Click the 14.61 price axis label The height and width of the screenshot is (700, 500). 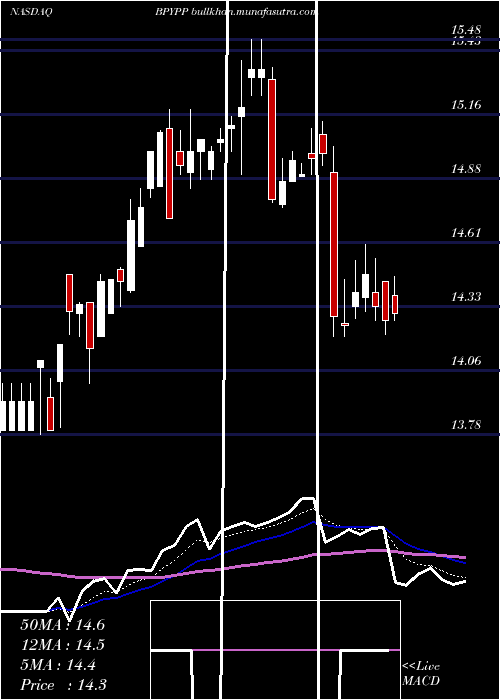(x=466, y=233)
